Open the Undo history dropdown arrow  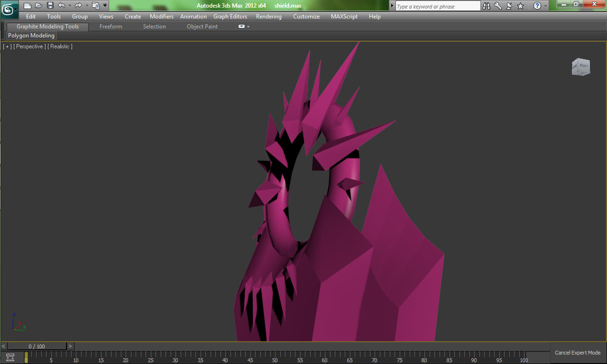70,6
